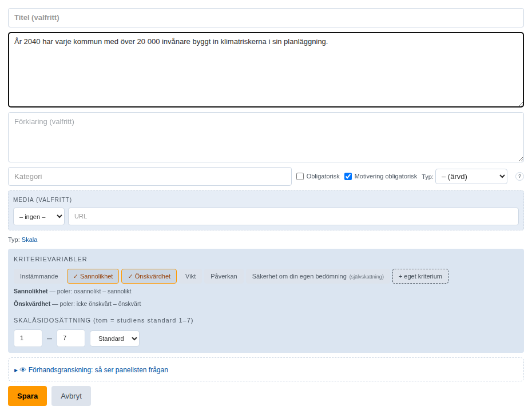Toggle Säkerhet om din egen bedömning chip
This screenshot has height=414, width=532.
pyautogui.click(x=318, y=276)
